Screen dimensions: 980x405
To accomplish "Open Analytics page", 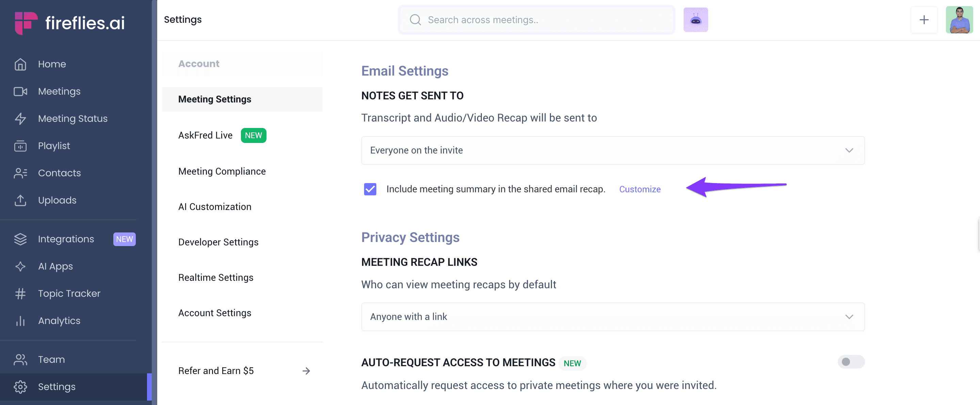I will 59,321.
